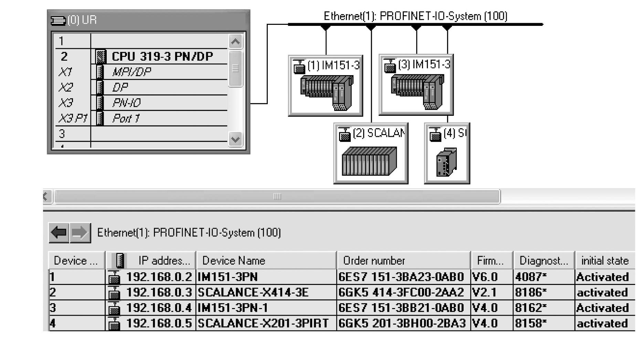Click order number 6ES7 151-3BA23-0AB0

[x=403, y=277]
